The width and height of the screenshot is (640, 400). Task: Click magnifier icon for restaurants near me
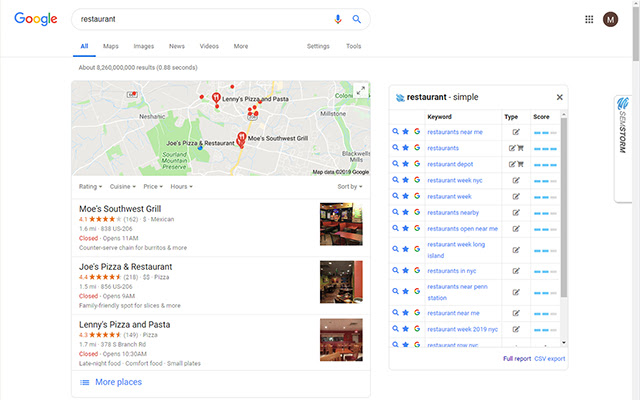(395, 131)
